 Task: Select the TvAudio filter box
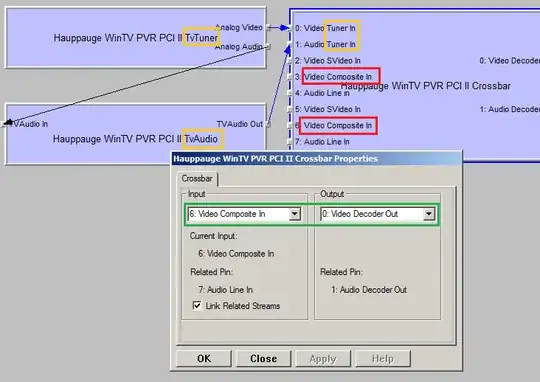click(x=136, y=134)
